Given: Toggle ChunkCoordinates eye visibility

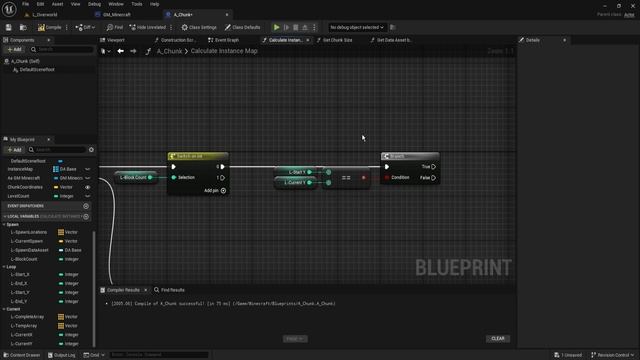Looking at the screenshot, I should point(87,187).
